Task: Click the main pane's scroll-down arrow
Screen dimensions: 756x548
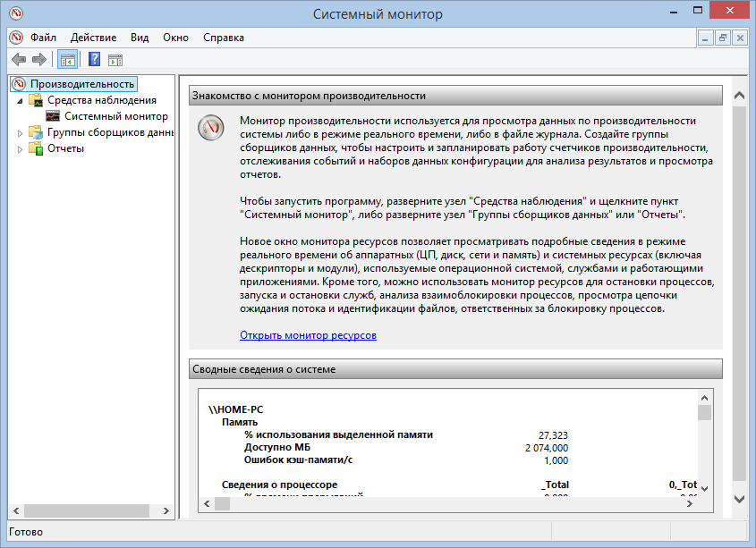Action: [x=739, y=498]
